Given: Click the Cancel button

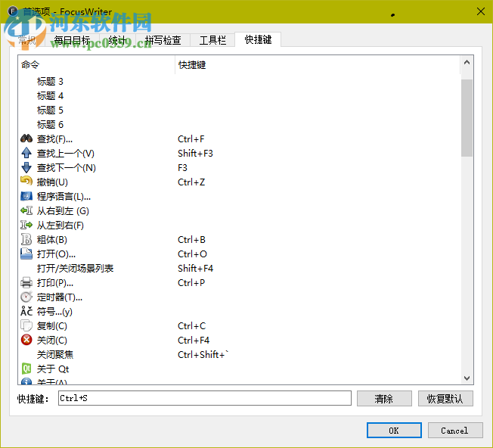Looking at the screenshot, I should 455,430.
